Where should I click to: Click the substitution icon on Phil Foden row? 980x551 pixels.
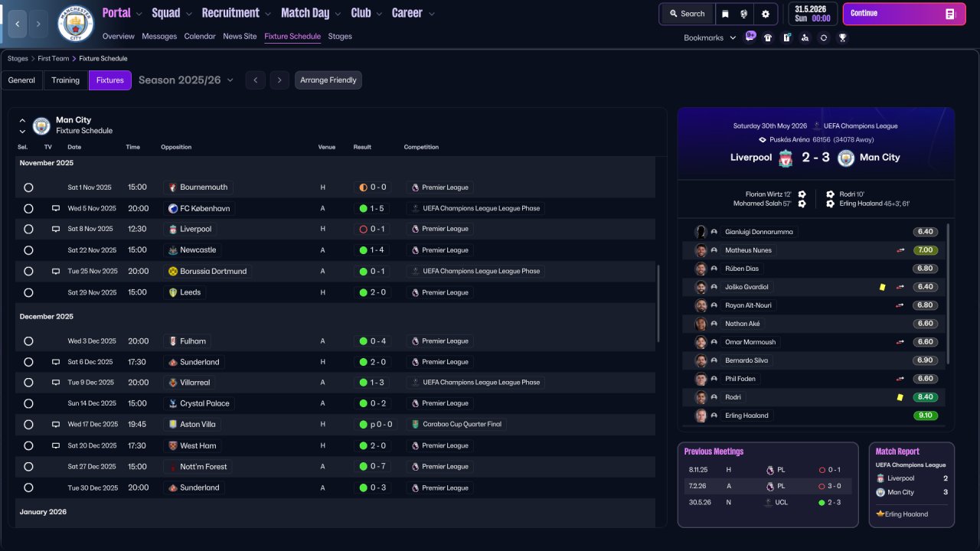900,379
